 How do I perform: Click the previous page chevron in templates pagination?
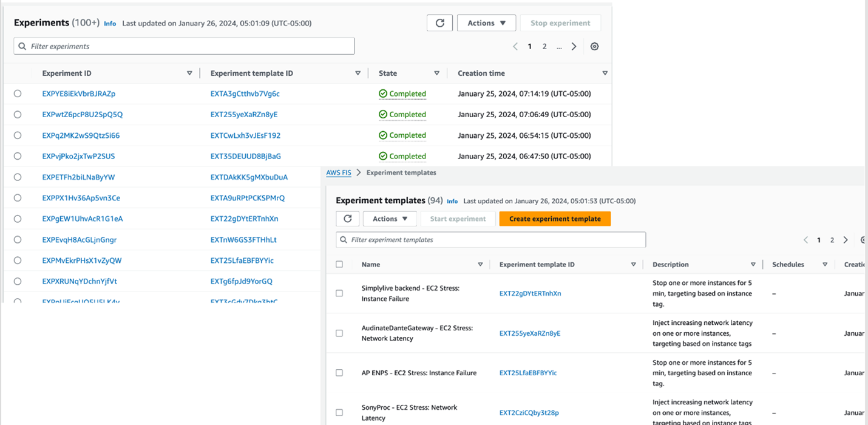(805, 239)
